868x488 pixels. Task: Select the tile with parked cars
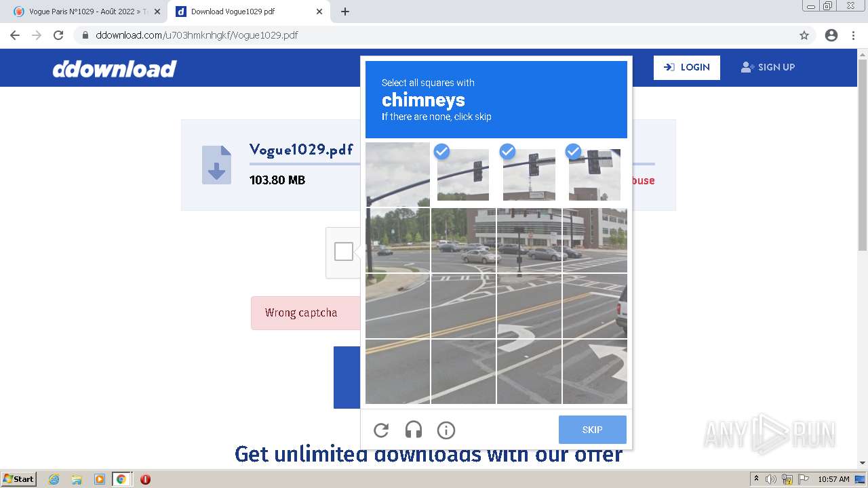pos(463,240)
